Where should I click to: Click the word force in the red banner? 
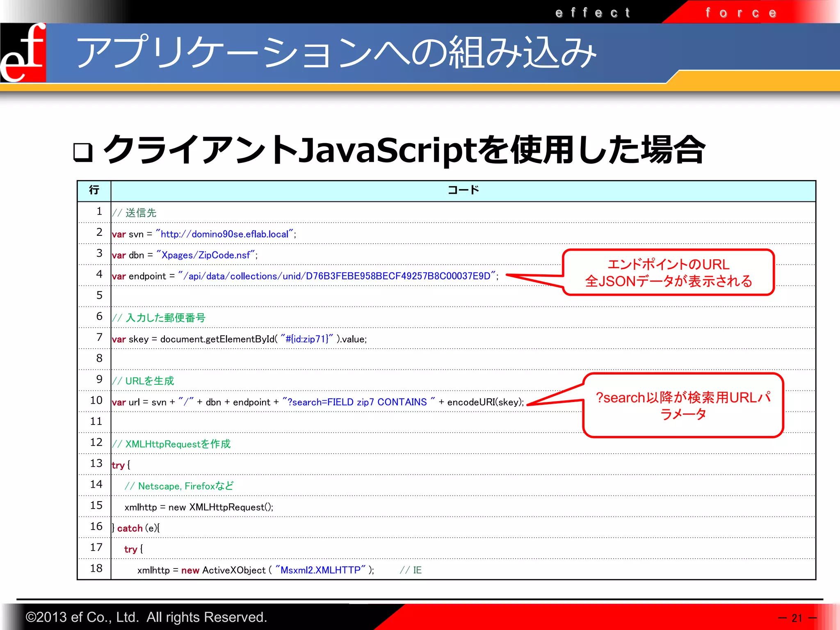click(741, 13)
